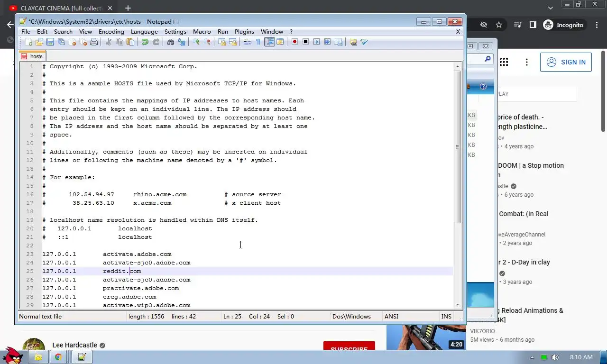607x364 pixels.
Task: Open the user defined language dialog icon
Action: 280,42
